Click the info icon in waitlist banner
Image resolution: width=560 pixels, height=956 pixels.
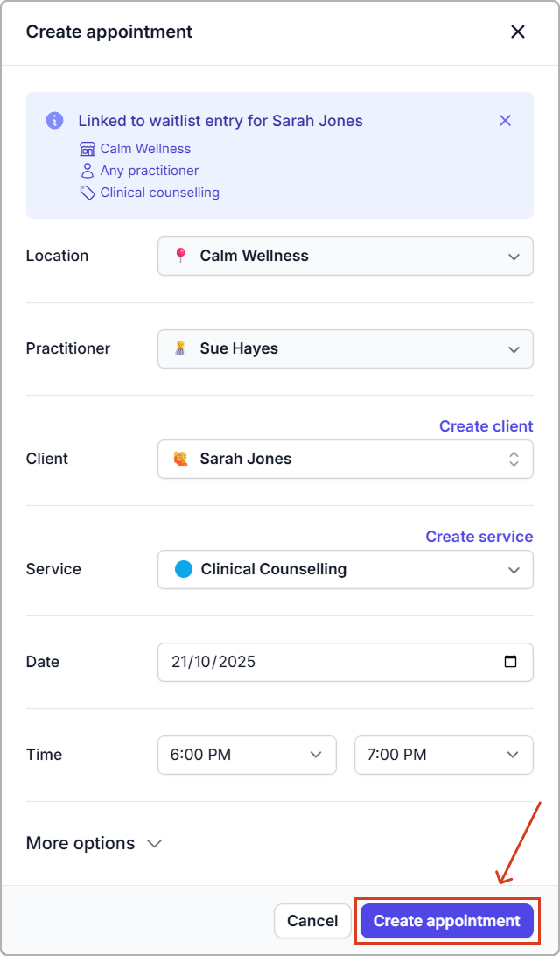pos(54,121)
